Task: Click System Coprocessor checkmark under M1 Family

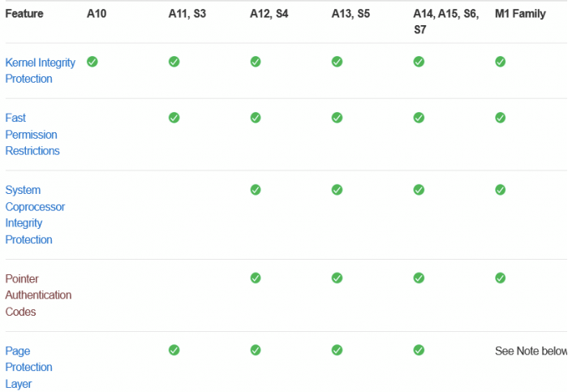Action: [501, 190]
